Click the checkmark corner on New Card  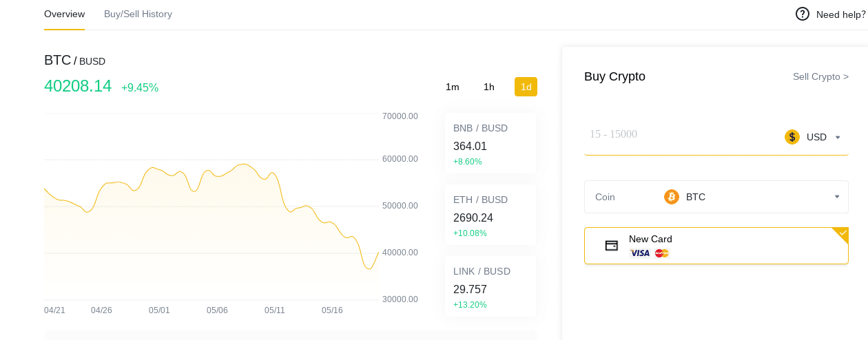[x=840, y=235]
